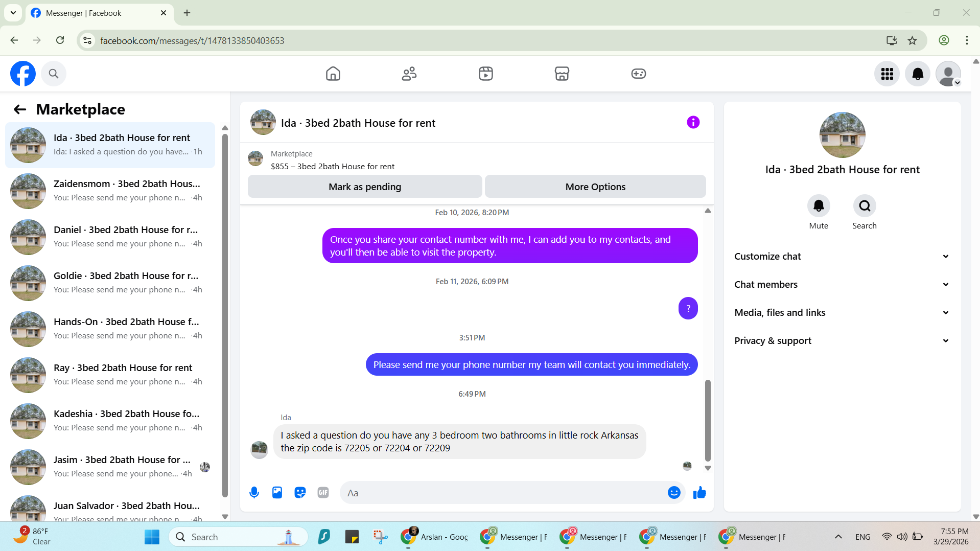The height and width of the screenshot is (551, 980).
Task: Select the Messenger | Facebook browser tab
Action: 99,13
